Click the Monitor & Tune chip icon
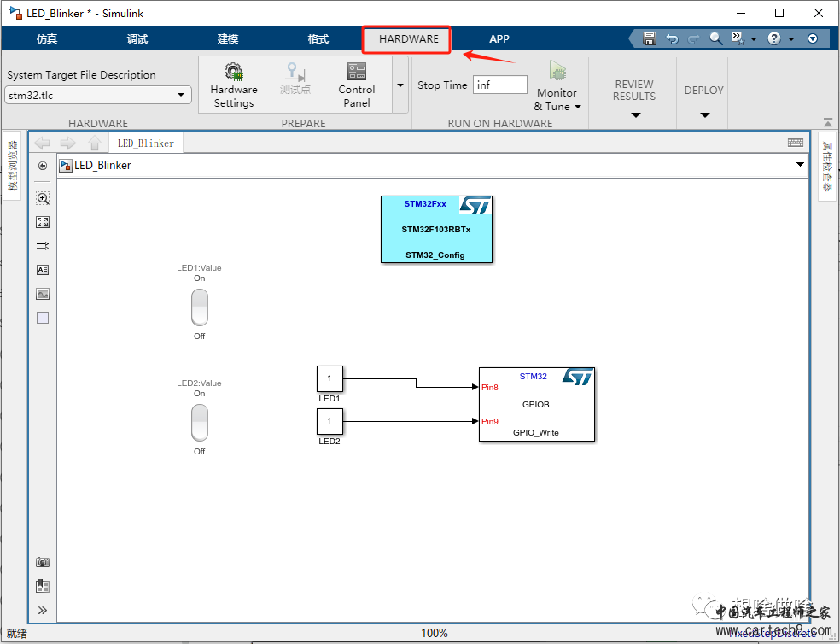 [x=557, y=71]
